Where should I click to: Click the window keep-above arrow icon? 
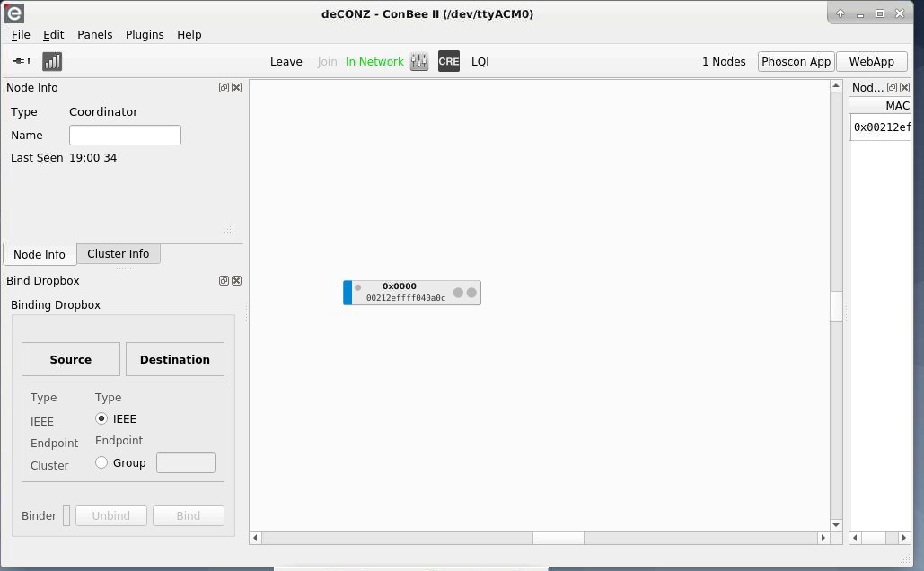coord(840,13)
